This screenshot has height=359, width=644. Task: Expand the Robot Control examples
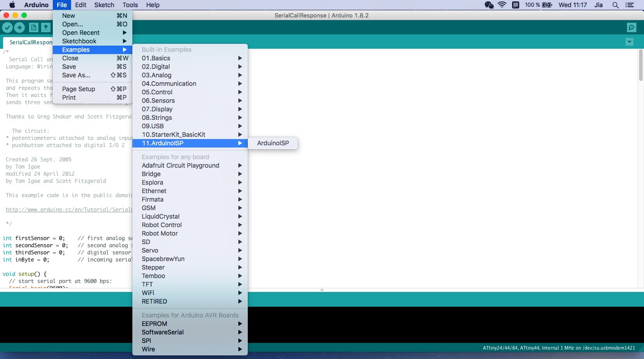(x=190, y=225)
